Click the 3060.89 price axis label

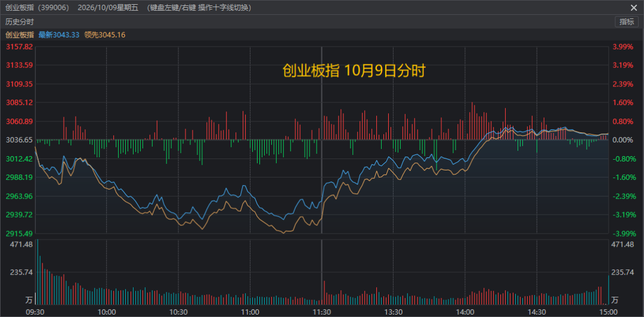pos(19,122)
